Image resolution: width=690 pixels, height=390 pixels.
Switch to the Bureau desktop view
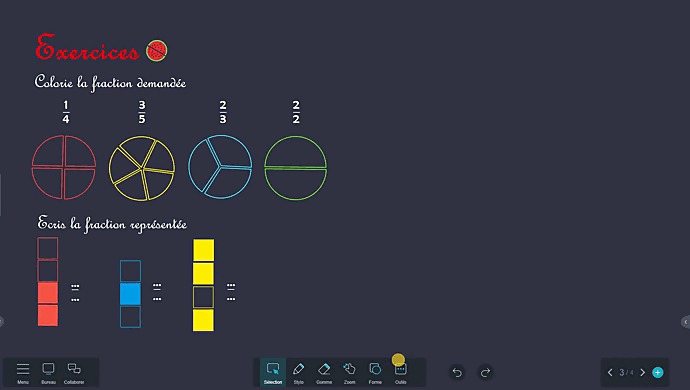(x=48, y=372)
